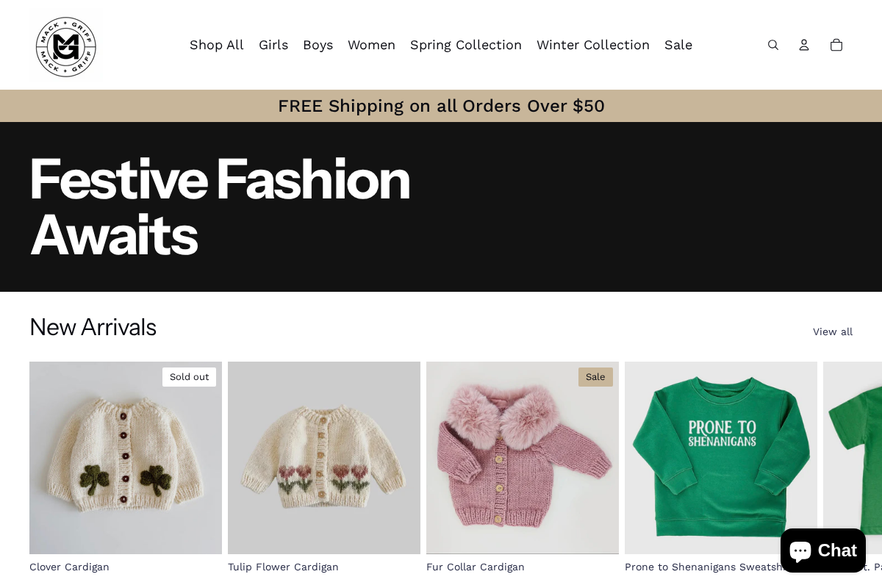This screenshot has height=588, width=882.
Task: Open the Women category
Action: click(372, 45)
